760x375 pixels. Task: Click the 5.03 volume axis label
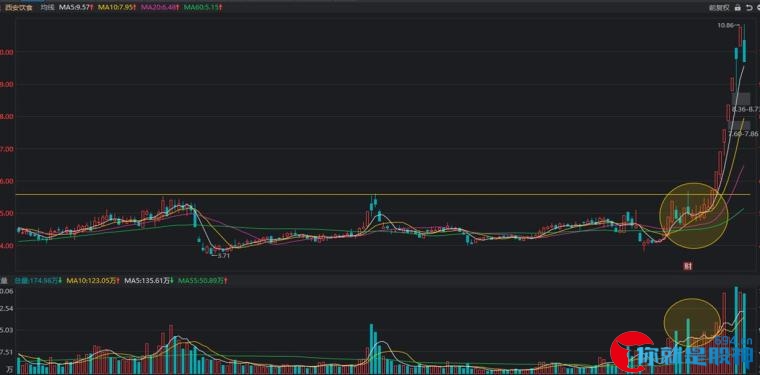pyautogui.click(x=7, y=330)
